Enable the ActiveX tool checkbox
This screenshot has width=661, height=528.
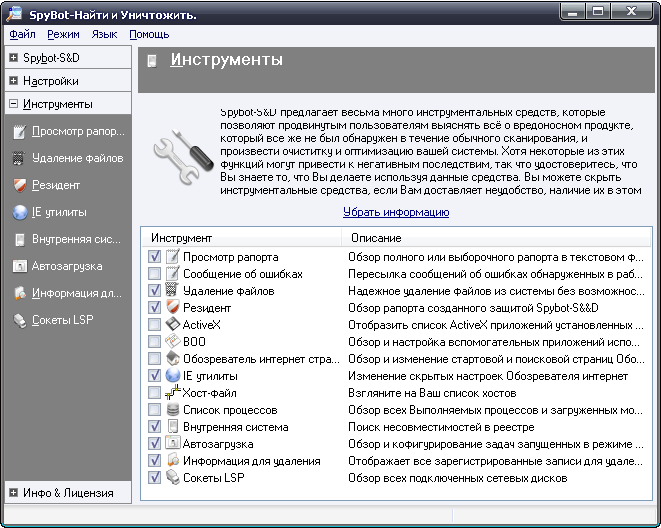(x=154, y=325)
